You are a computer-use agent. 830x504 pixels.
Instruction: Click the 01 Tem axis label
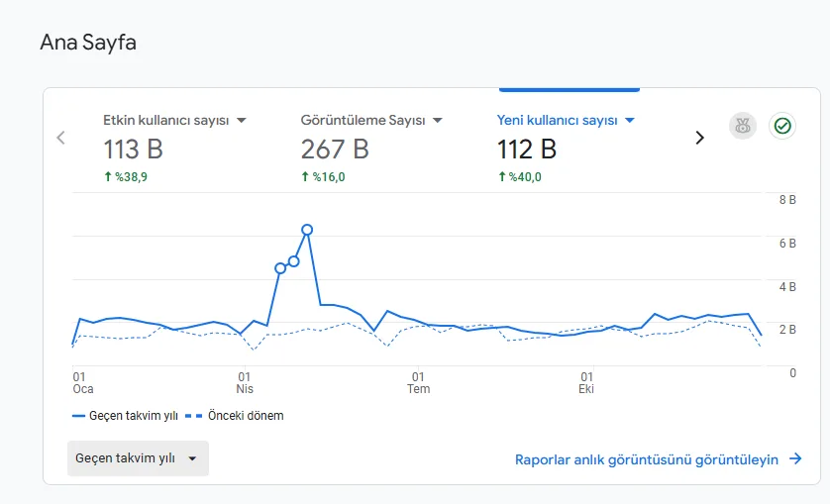[x=418, y=383]
